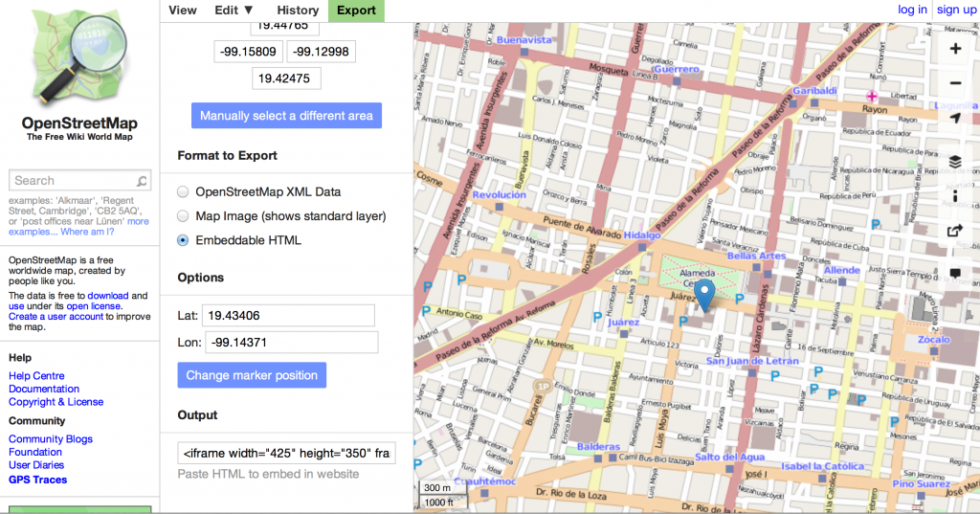Select Map Image standard layer format
This screenshot has height=514, width=980.
[183, 216]
